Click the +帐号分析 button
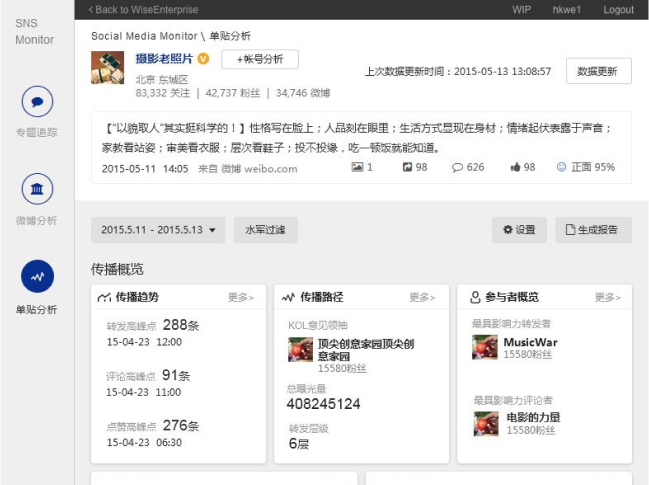The image size is (649, 485). (x=260, y=59)
